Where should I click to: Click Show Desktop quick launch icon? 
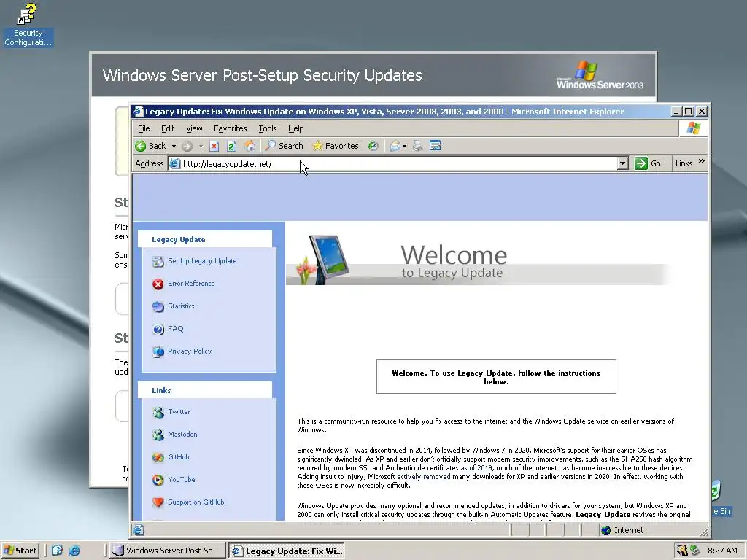click(57, 551)
